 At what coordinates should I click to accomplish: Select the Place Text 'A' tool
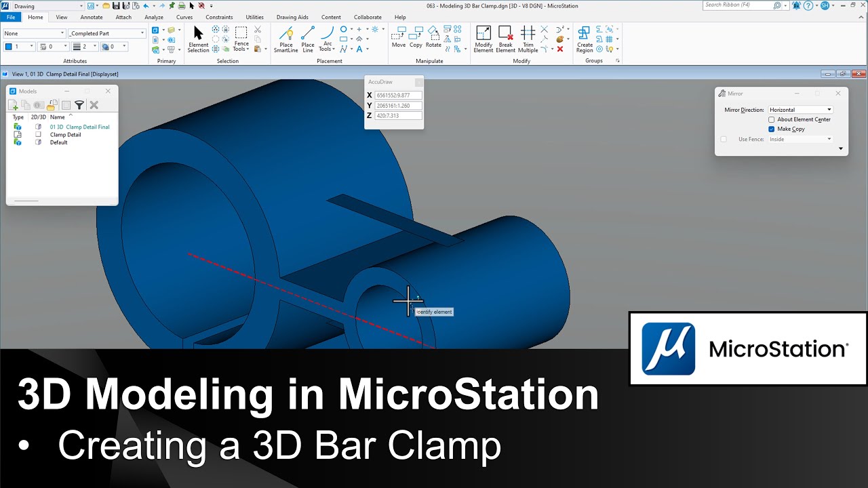coord(359,49)
